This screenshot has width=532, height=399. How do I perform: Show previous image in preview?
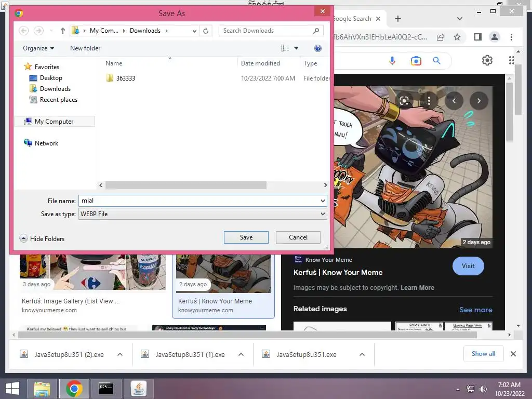coord(454,101)
